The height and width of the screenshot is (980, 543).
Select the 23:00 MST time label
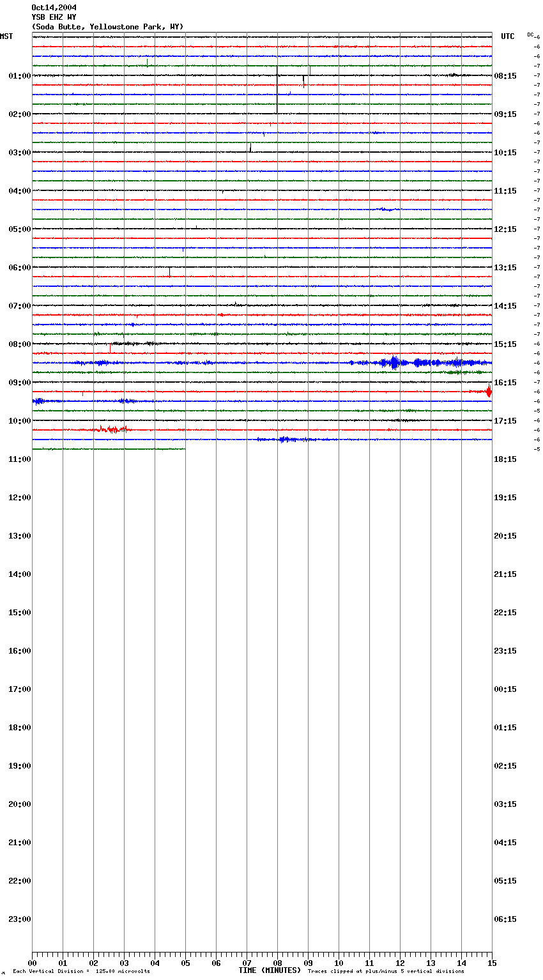[20, 919]
